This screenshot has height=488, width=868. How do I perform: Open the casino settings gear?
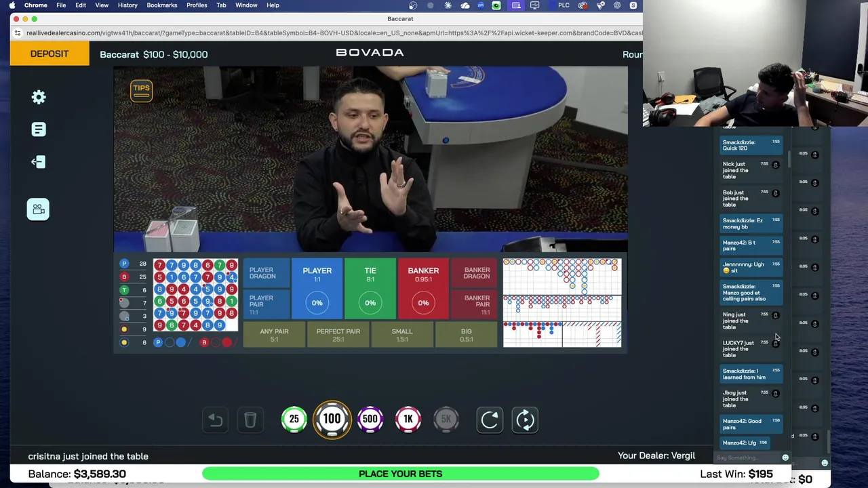point(39,97)
